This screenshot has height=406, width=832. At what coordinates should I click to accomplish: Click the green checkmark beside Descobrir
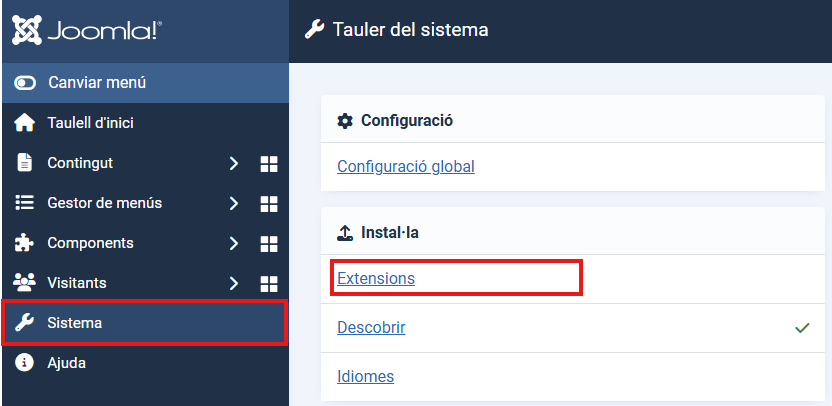pyautogui.click(x=801, y=327)
